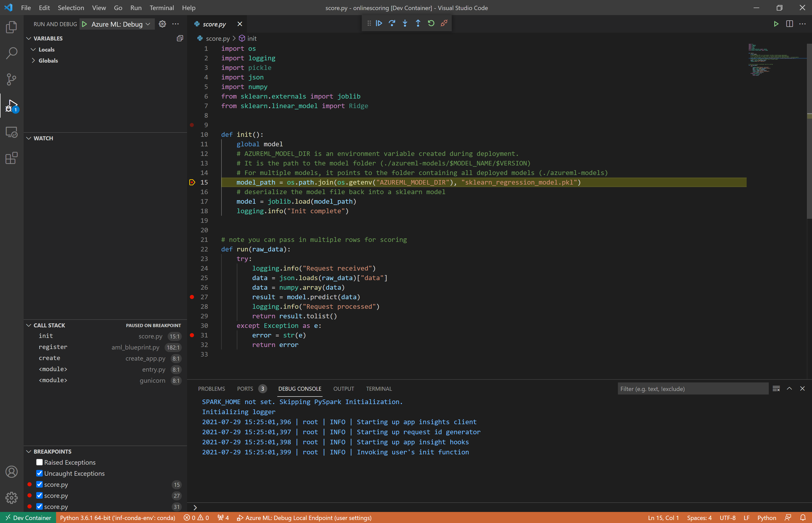
Task: Click the Dev Container status indicator
Action: 28,517
